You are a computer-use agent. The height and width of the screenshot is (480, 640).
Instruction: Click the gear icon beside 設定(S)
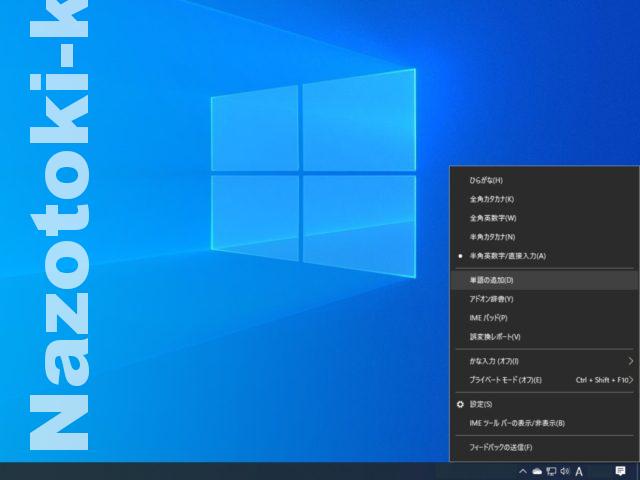point(460,404)
